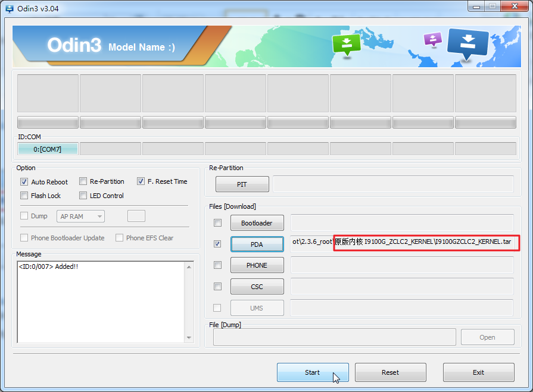This screenshot has width=533, height=392.
Task: Tick the checkbox beside the UMS button
Action: click(217, 308)
